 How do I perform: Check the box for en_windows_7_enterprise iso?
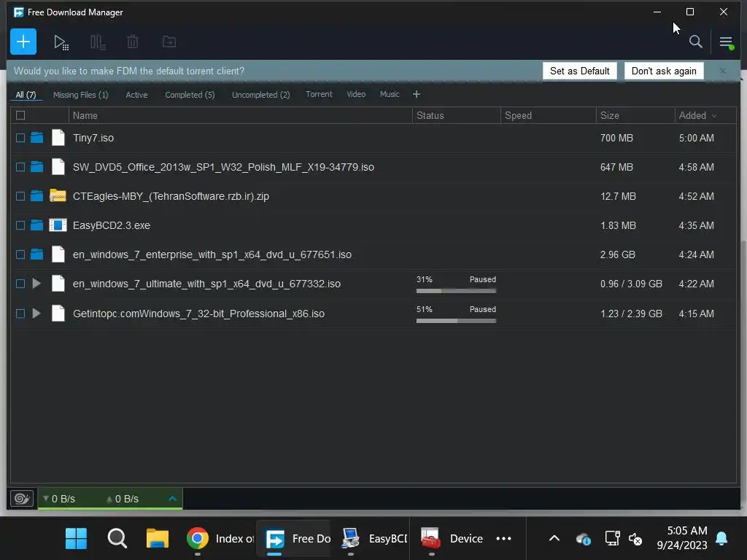click(x=20, y=254)
